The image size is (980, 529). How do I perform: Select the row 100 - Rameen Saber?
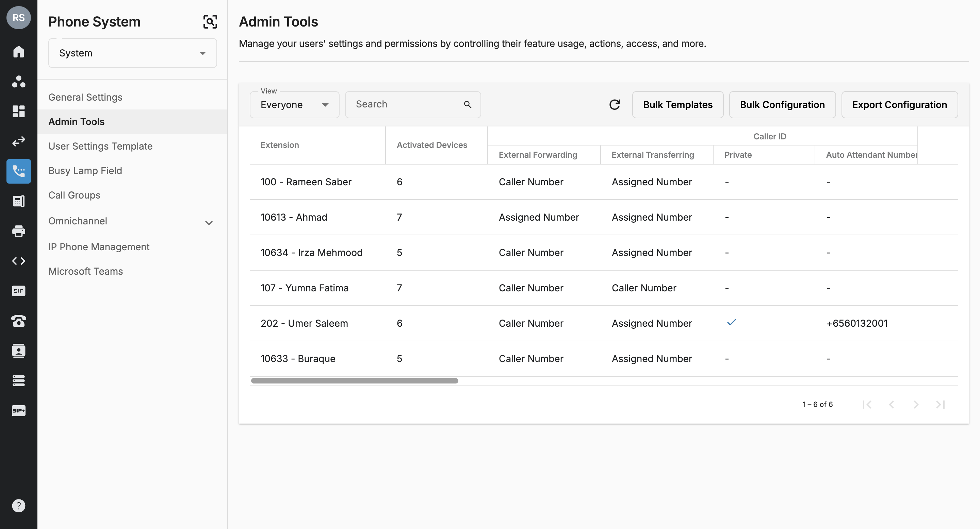click(x=604, y=182)
